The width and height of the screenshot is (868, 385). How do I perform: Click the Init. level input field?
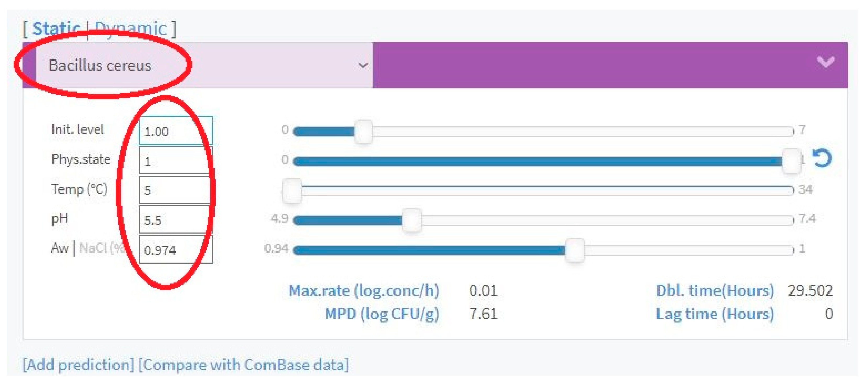coord(176,131)
